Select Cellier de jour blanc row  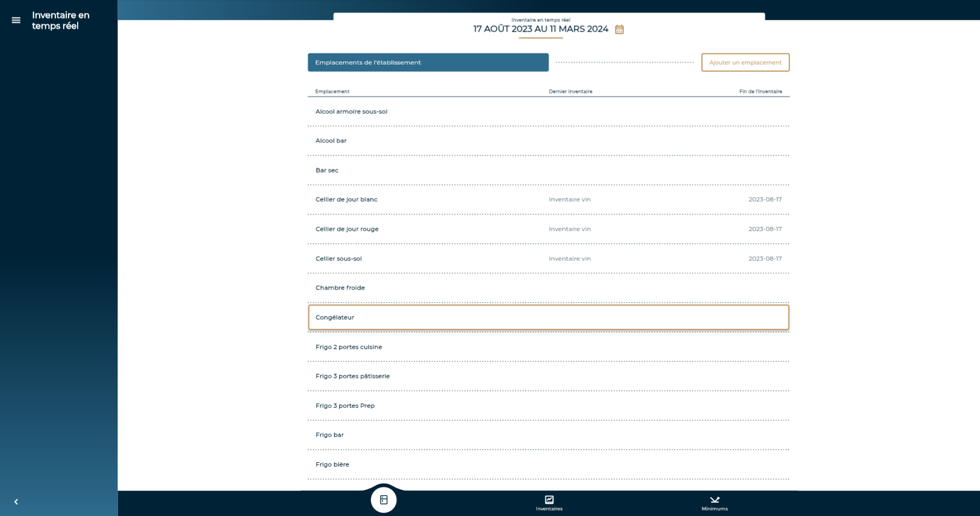(x=548, y=200)
